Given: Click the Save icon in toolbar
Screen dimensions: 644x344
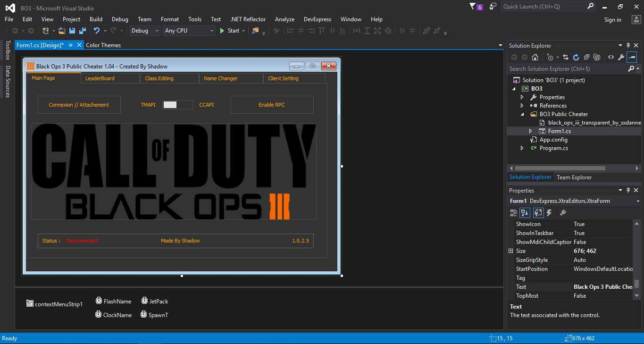Looking at the screenshot, I should (x=72, y=31).
